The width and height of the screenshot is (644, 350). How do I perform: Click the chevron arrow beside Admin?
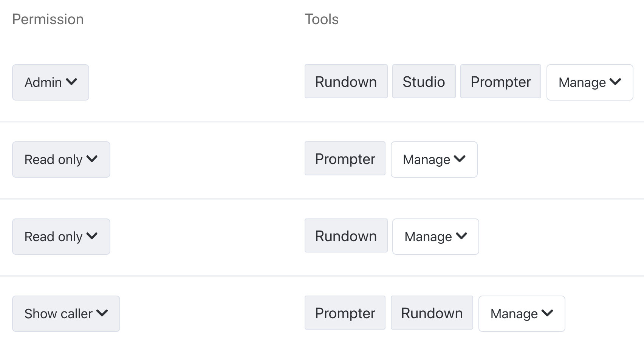click(71, 82)
